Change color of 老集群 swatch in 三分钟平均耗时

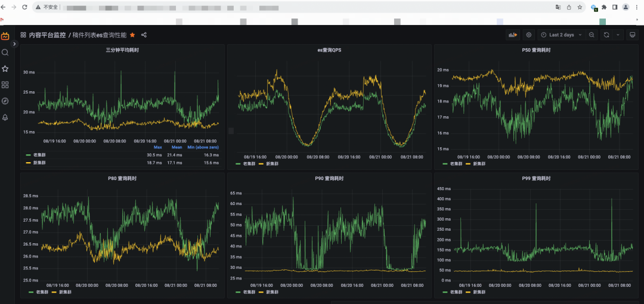(x=29, y=156)
